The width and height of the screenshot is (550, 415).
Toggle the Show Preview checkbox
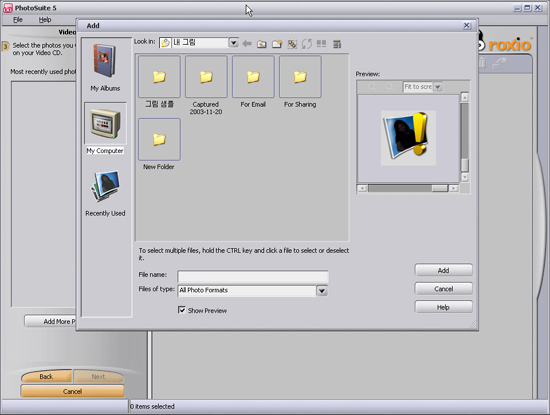[x=182, y=310]
